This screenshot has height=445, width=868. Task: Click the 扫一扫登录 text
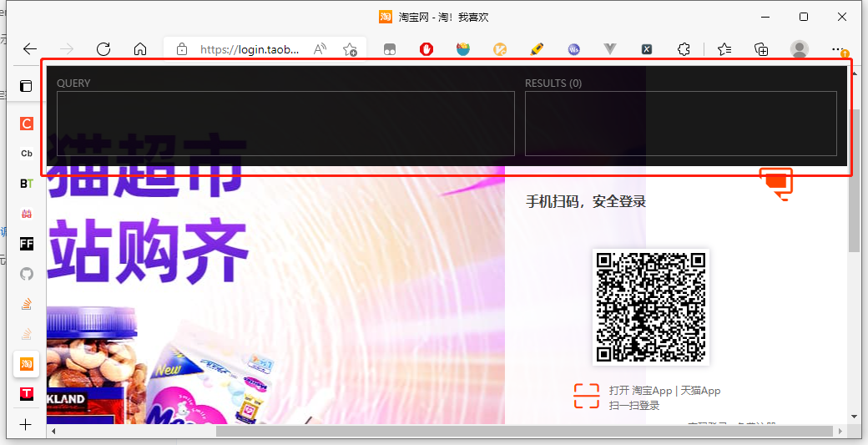pyautogui.click(x=634, y=405)
